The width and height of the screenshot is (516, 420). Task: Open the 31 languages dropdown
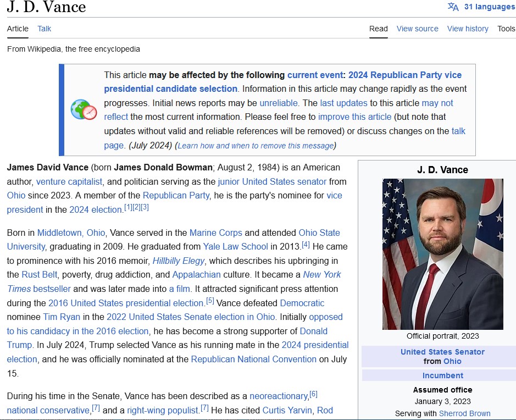(x=489, y=7)
